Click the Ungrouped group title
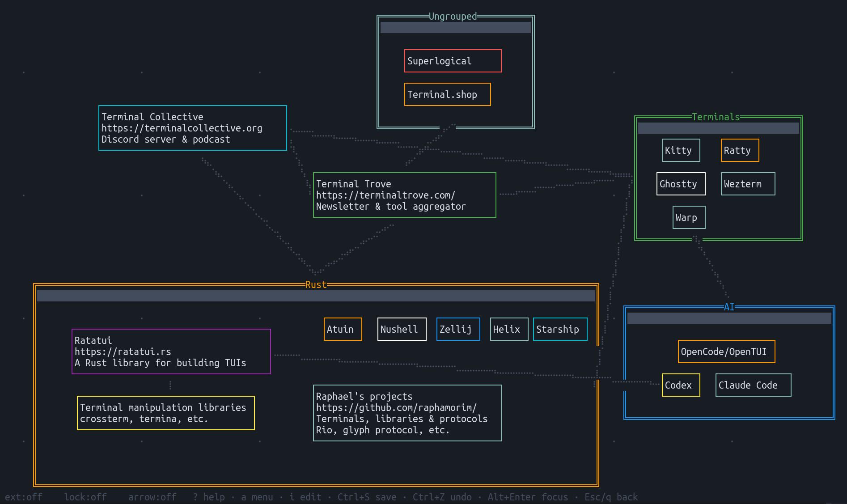Image resolution: width=847 pixels, height=504 pixels. 453,16
